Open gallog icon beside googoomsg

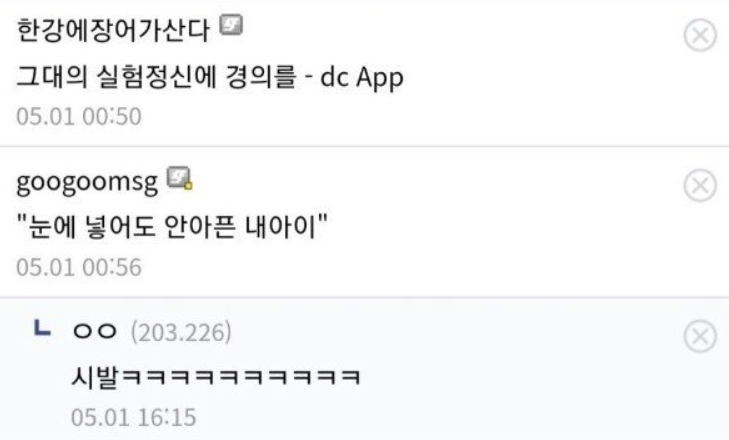[x=179, y=178]
